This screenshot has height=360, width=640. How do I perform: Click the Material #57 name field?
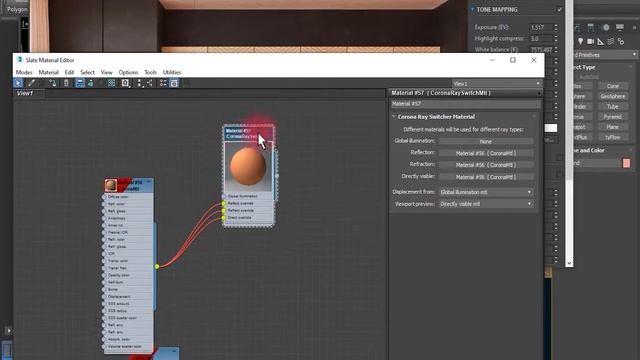click(465, 104)
